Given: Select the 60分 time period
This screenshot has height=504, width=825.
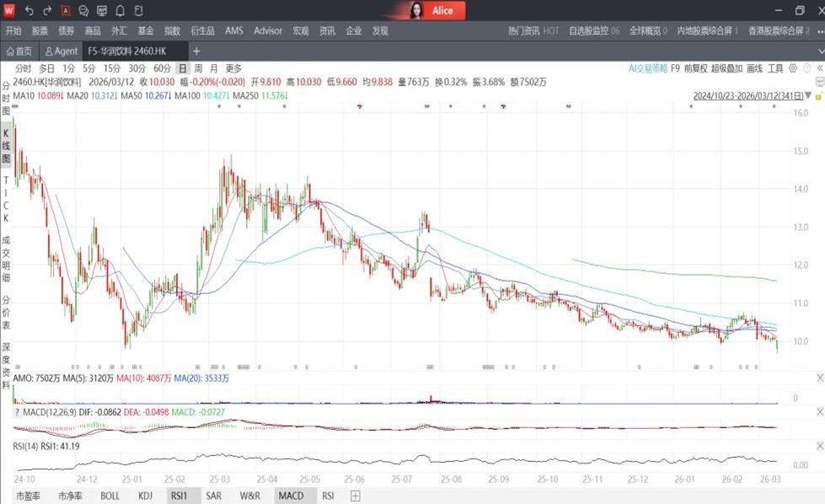Looking at the screenshot, I should click(162, 68).
